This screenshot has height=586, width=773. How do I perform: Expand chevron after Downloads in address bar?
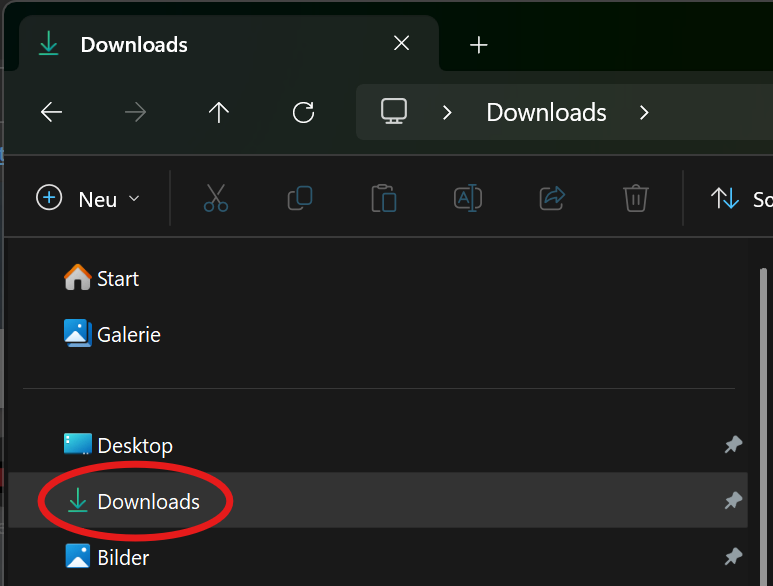point(644,112)
